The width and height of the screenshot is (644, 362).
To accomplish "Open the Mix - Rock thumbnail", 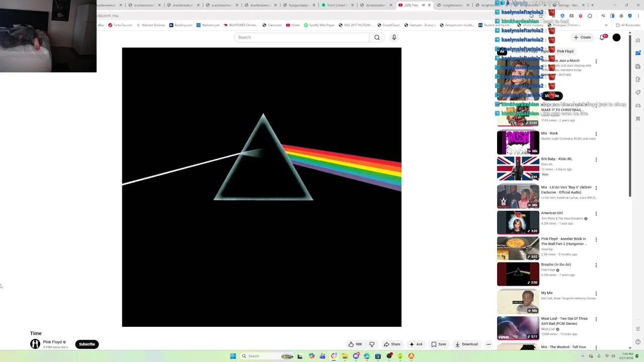I will [518, 142].
